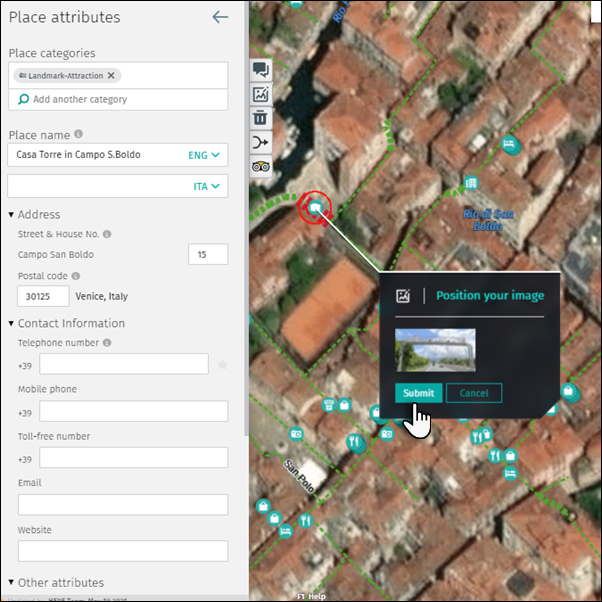Select the hotel bed marker at lower right
Screen dimensions: 602x602
pyautogui.click(x=510, y=473)
